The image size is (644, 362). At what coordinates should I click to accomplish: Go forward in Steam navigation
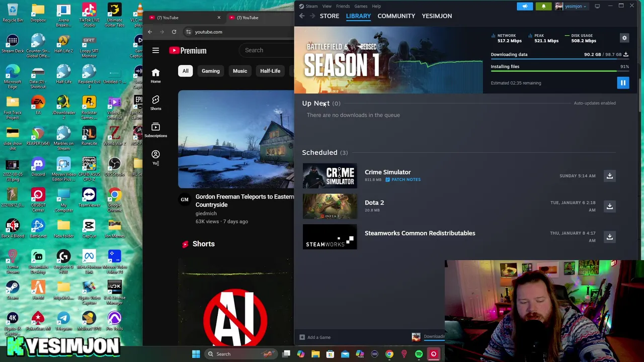(x=312, y=16)
